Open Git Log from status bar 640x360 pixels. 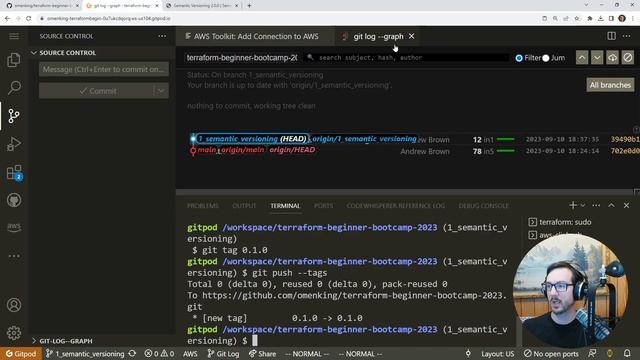[223, 353]
